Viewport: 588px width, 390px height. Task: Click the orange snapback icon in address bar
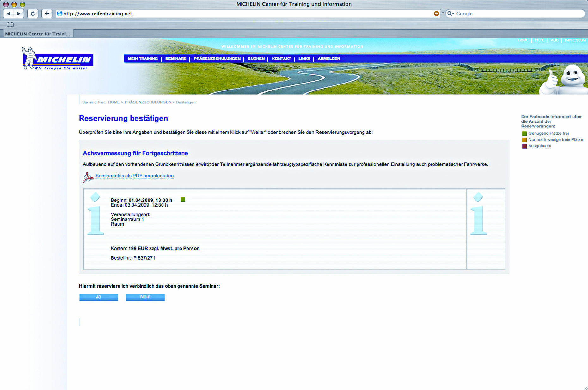click(x=436, y=14)
